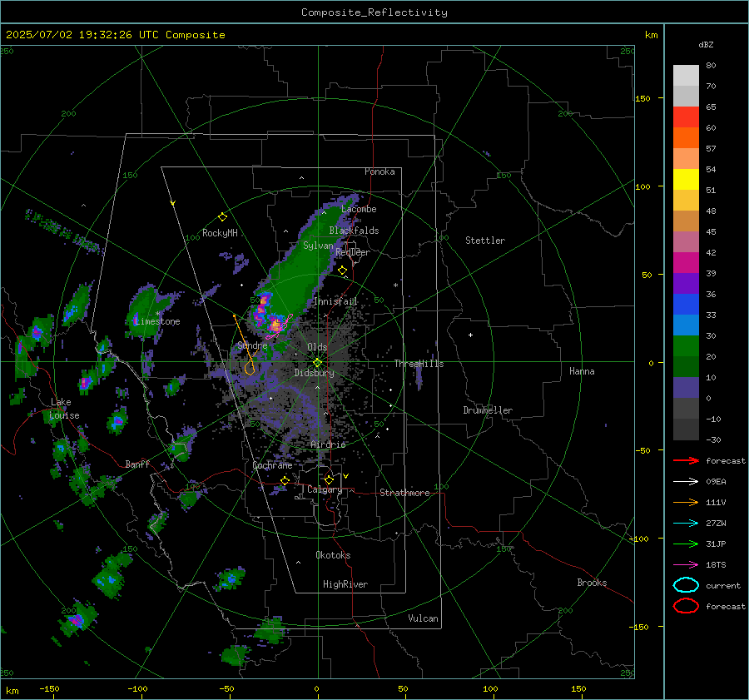Click the 'Lake Louise' map label

click(64, 409)
